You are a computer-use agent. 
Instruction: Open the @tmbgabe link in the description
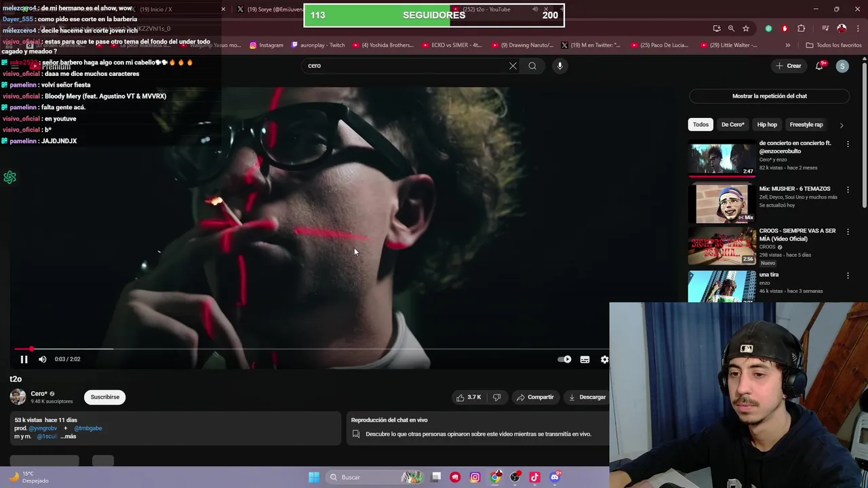[x=88, y=428]
